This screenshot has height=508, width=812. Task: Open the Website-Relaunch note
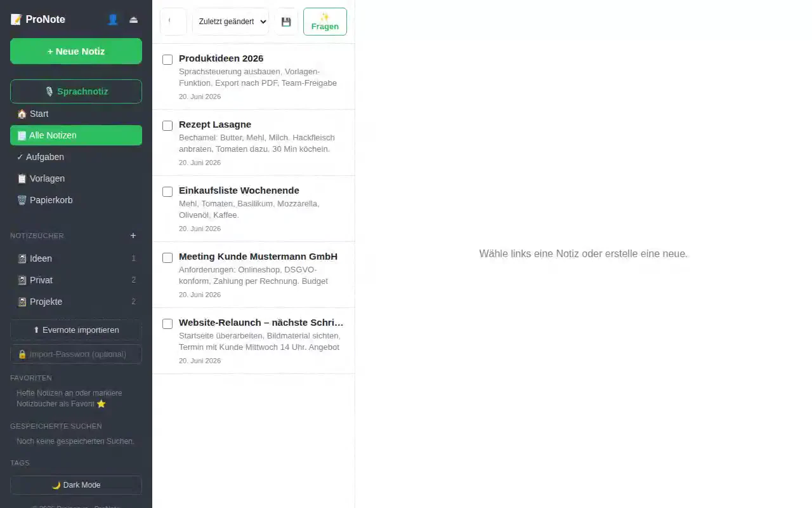point(254,341)
